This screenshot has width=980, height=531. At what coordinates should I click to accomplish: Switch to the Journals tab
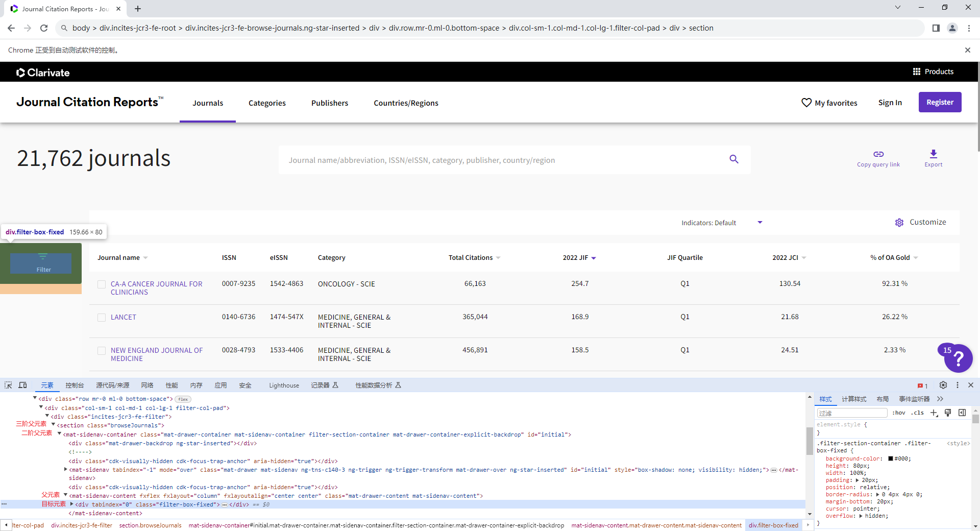[x=208, y=103]
